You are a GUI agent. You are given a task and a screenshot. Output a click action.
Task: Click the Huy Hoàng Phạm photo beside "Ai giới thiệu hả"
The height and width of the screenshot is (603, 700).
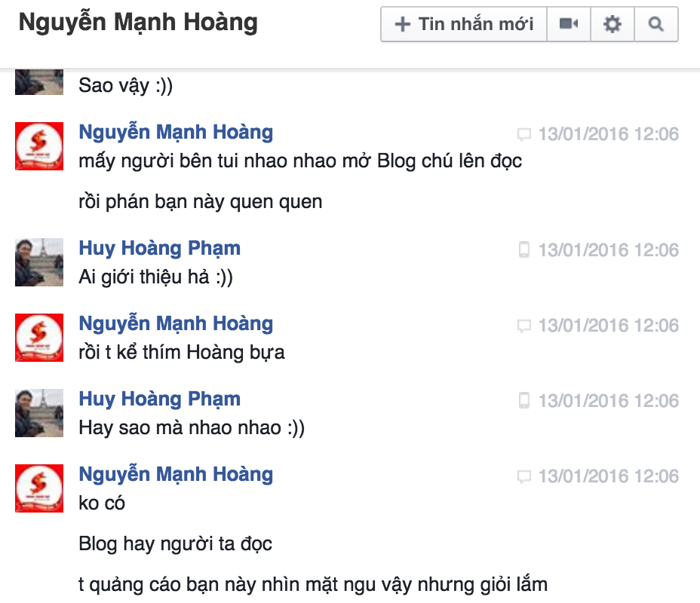(x=39, y=262)
